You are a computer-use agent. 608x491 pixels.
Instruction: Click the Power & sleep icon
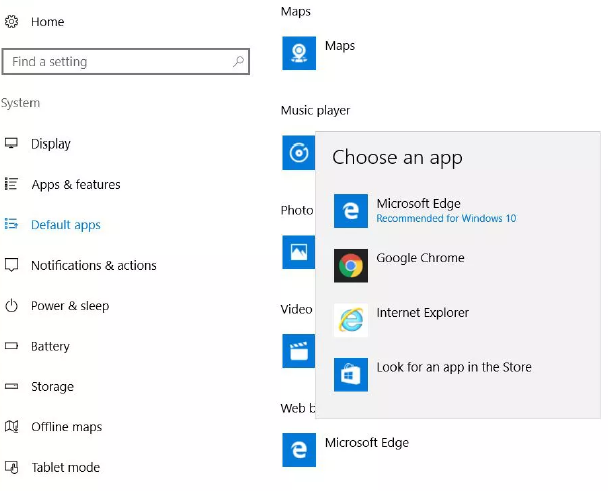click(12, 306)
